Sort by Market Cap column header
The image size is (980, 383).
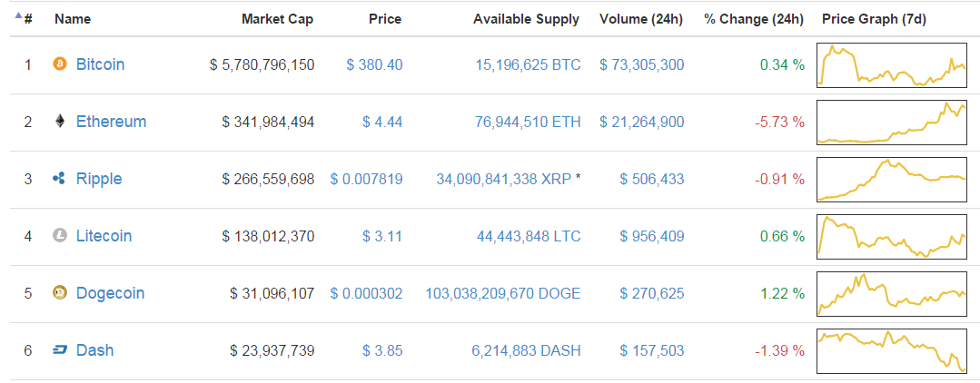(277, 18)
